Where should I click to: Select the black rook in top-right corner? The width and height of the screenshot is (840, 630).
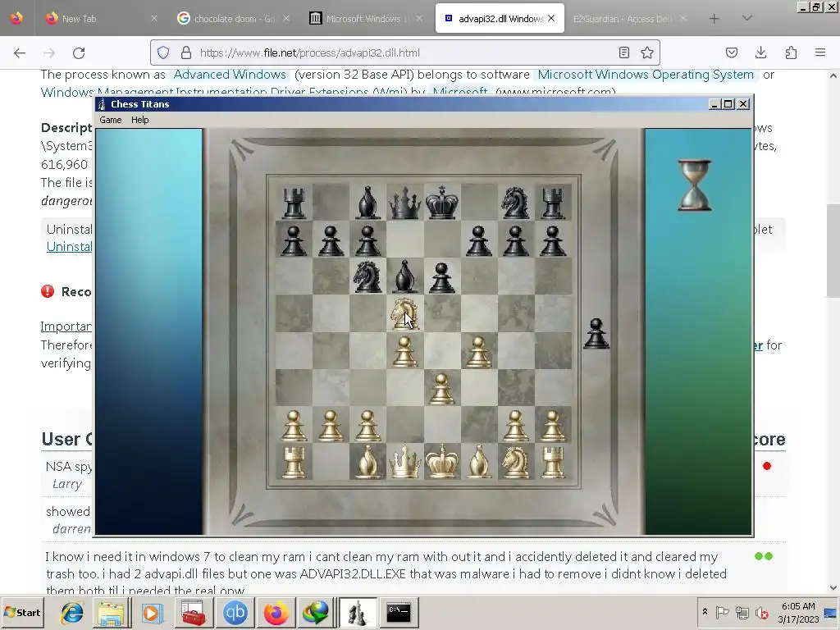[x=552, y=203]
